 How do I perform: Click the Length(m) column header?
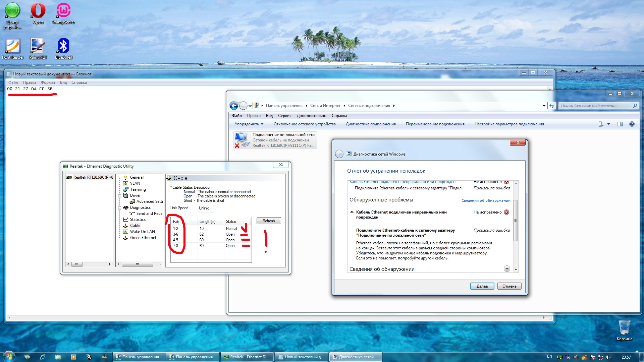point(211,222)
